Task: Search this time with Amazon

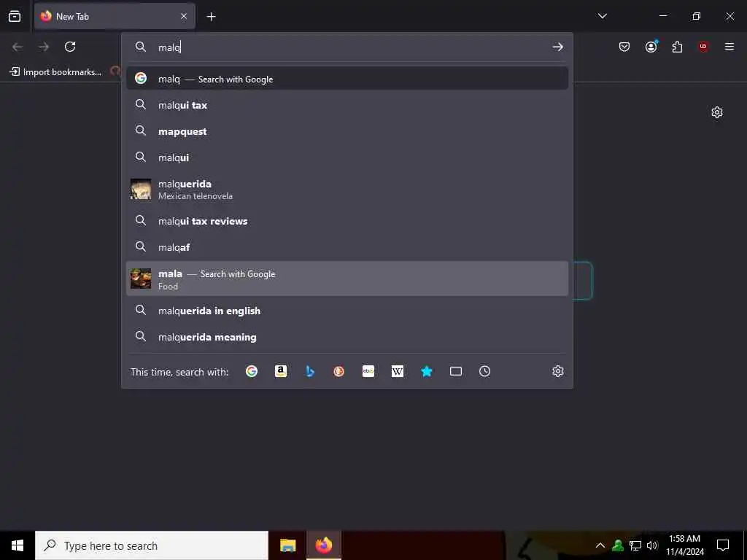Action: 281,371
